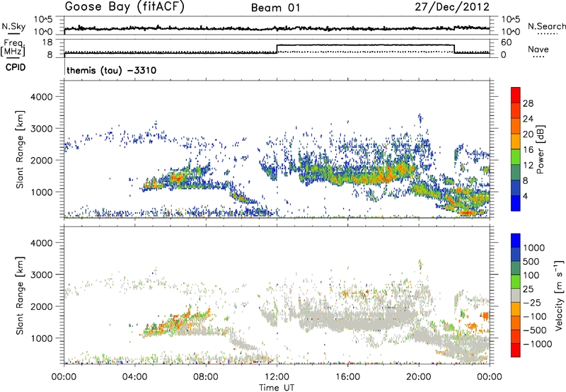The height and width of the screenshot is (392, 566).
Task: Pick the red bottom segment of the velocity colorbar
Action: click(516, 350)
